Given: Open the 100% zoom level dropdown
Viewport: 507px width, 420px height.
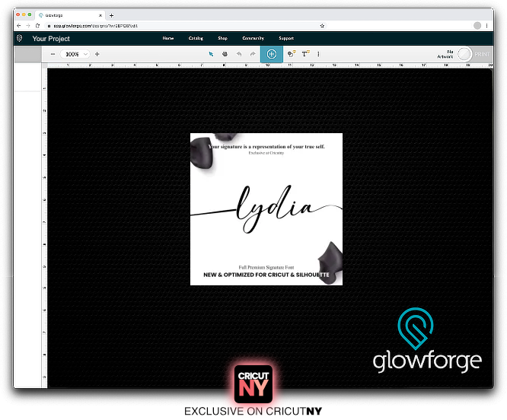Looking at the screenshot, I should pos(75,54).
